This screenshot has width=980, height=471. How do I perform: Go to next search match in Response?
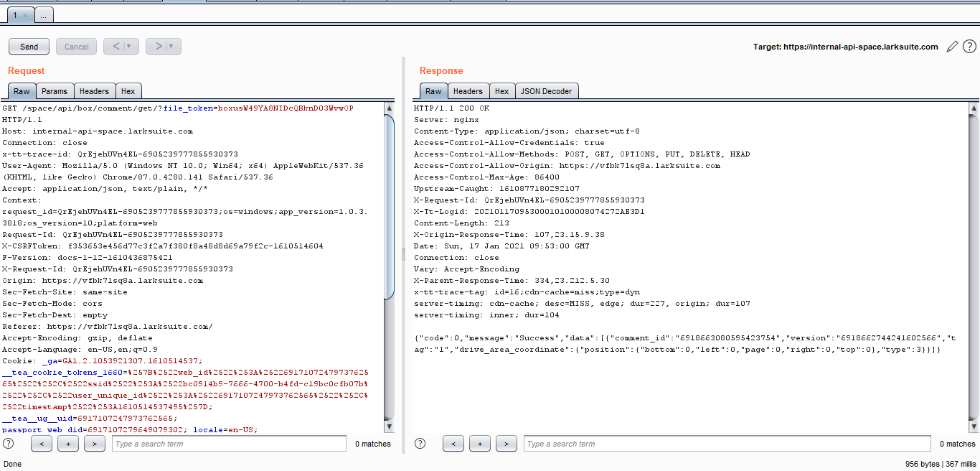coord(507,444)
